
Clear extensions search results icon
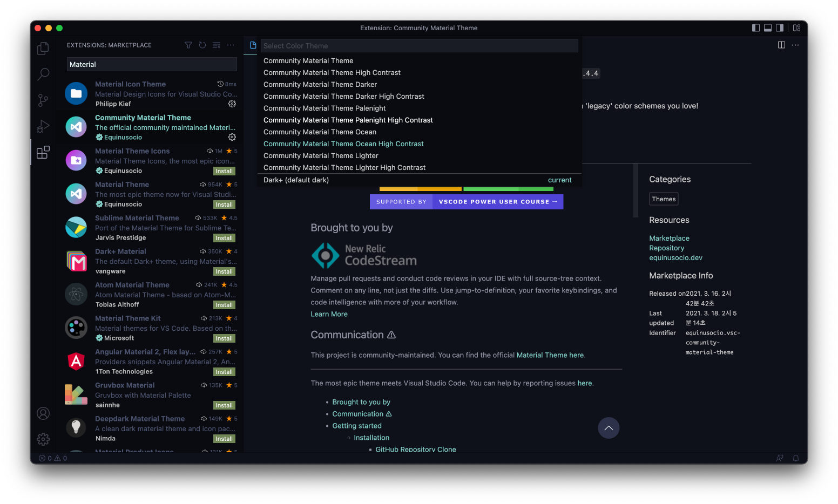pyautogui.click(x=217, y=45)
